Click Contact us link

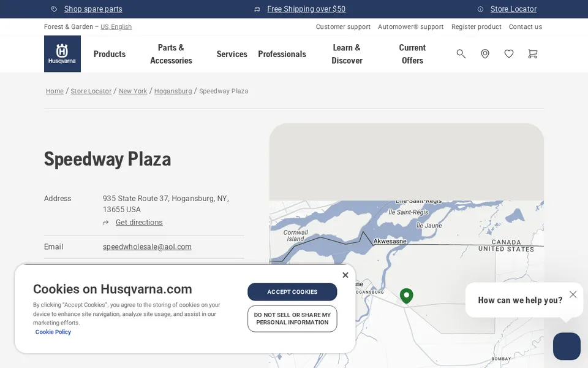[x=526, y=26]
